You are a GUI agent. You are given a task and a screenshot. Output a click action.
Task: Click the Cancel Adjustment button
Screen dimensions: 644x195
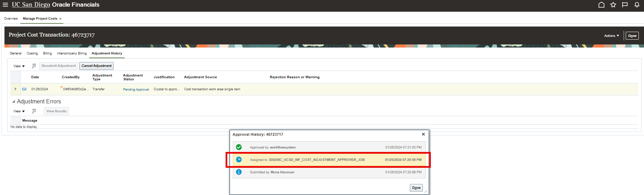(x=96, y=66)
